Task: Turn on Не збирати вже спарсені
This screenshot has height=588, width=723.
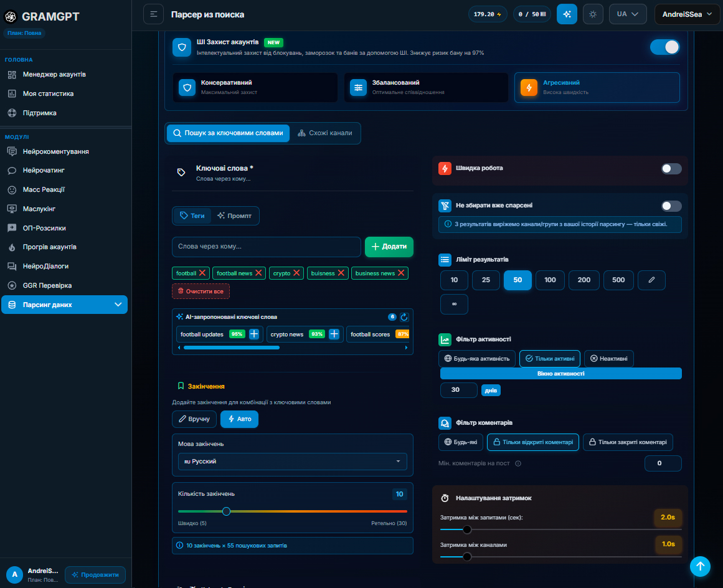Action: coord(671,206)
